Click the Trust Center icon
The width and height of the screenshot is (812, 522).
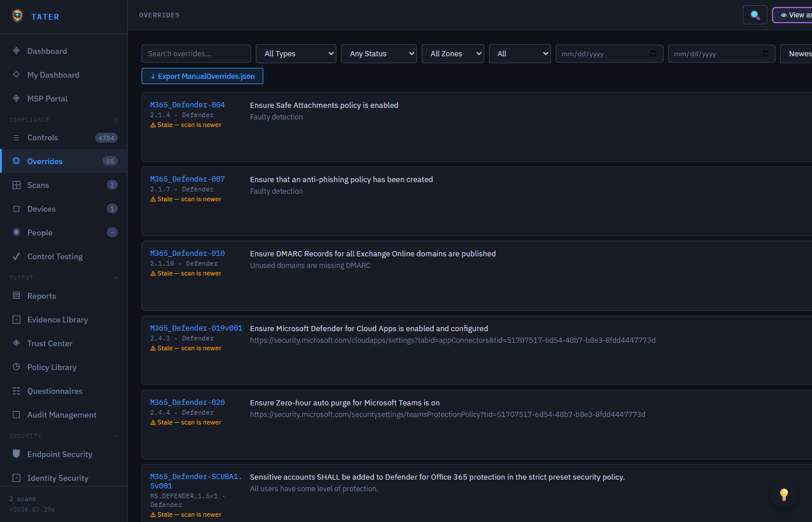pos(16,343)
